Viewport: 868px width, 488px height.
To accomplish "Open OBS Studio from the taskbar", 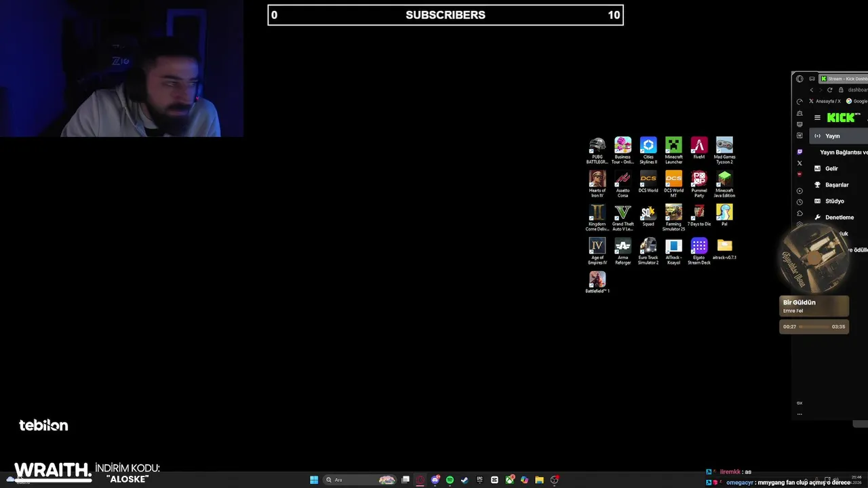I will point(555,480).
